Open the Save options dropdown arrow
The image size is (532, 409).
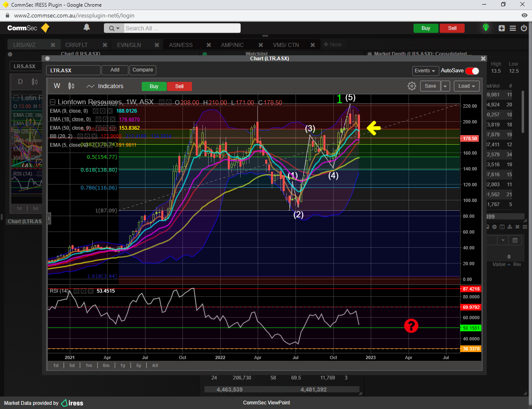pyautogui.click(x=445, y=86)
